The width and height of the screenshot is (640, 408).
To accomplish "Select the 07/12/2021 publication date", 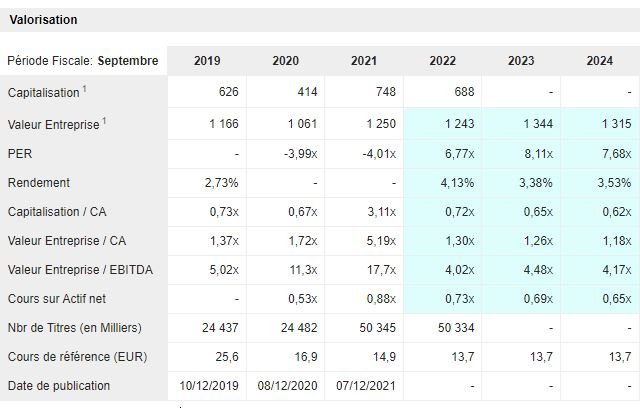I will pos(364,386).
